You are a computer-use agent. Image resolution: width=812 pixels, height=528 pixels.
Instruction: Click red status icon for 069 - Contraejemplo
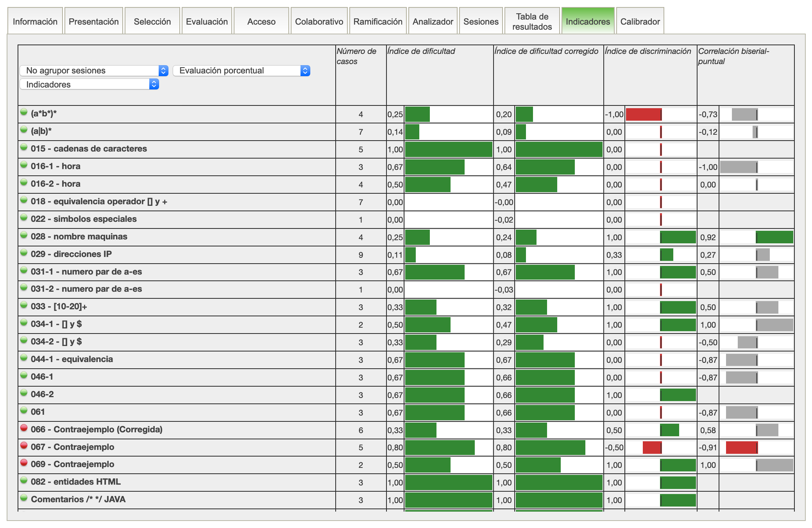pos(24,463)
